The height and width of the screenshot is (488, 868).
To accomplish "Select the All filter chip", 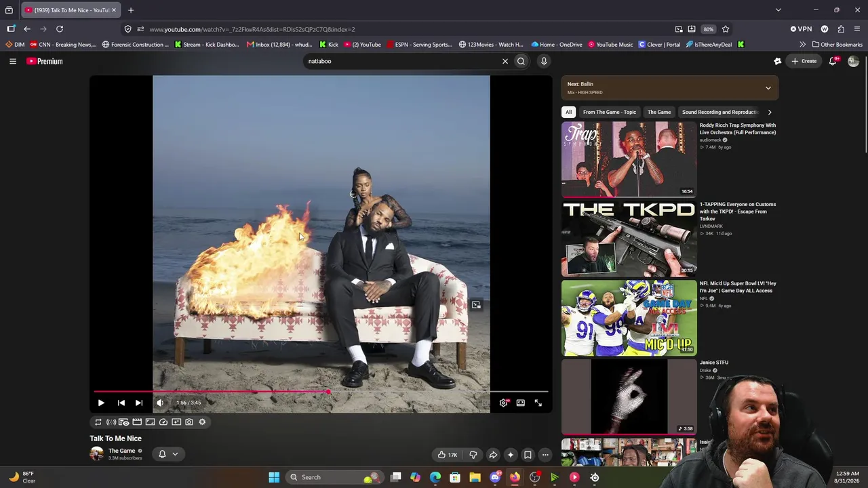I will [568, 112].
